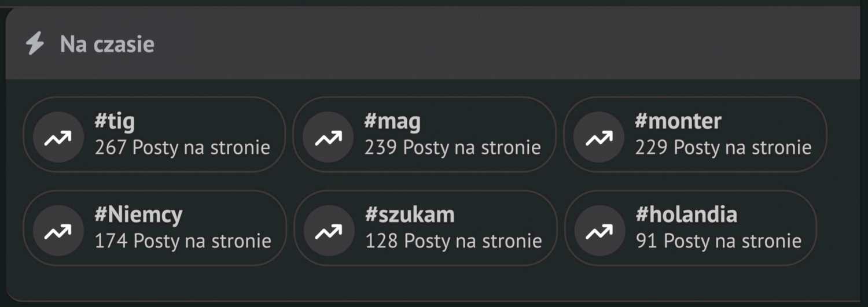Open the #holandia hashtag
The image size is (868, 307).
click(686, 215)
